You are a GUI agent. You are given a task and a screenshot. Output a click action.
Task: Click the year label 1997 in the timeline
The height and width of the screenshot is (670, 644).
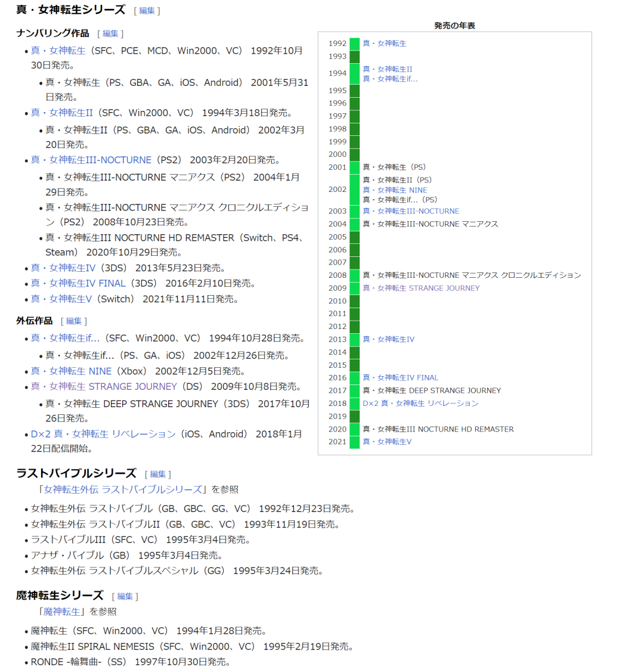337,116
